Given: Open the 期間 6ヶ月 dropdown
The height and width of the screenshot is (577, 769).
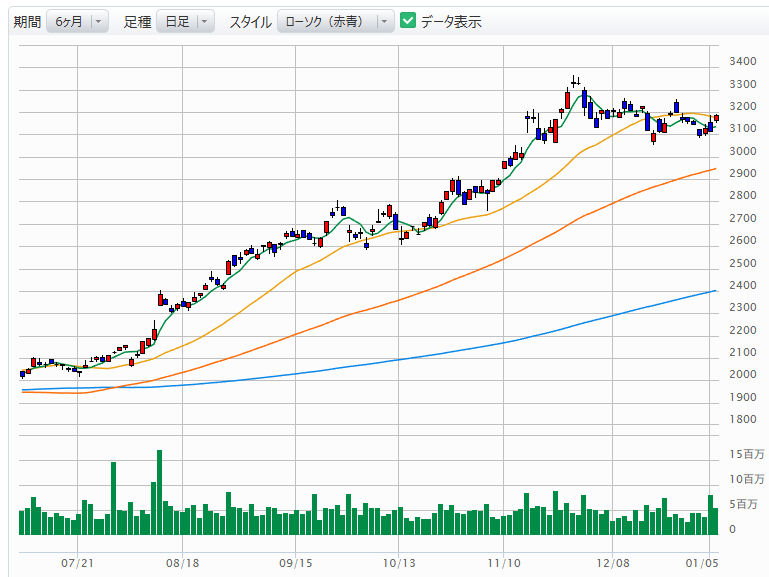Looking at the screenshot, I should pos(77,21).
